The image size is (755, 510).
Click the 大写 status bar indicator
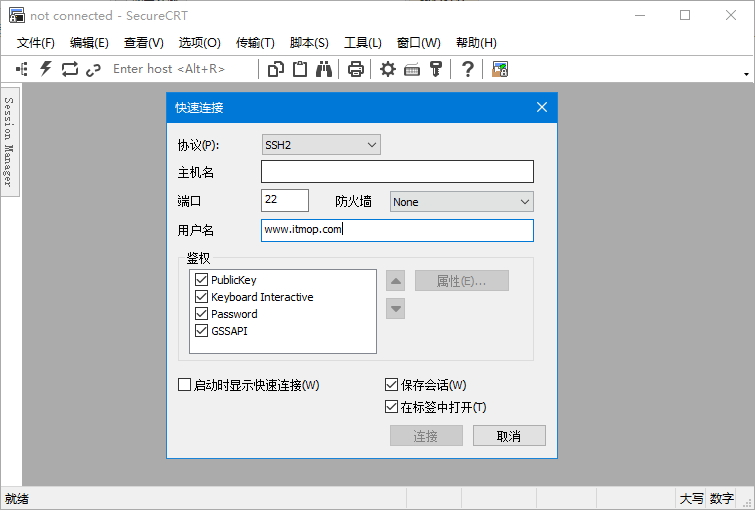[691, 498]
